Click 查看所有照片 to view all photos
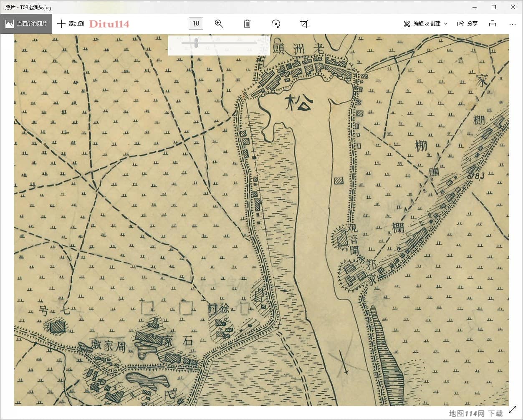Viewport: 523px width, 420px height. [x=26, y=24]
